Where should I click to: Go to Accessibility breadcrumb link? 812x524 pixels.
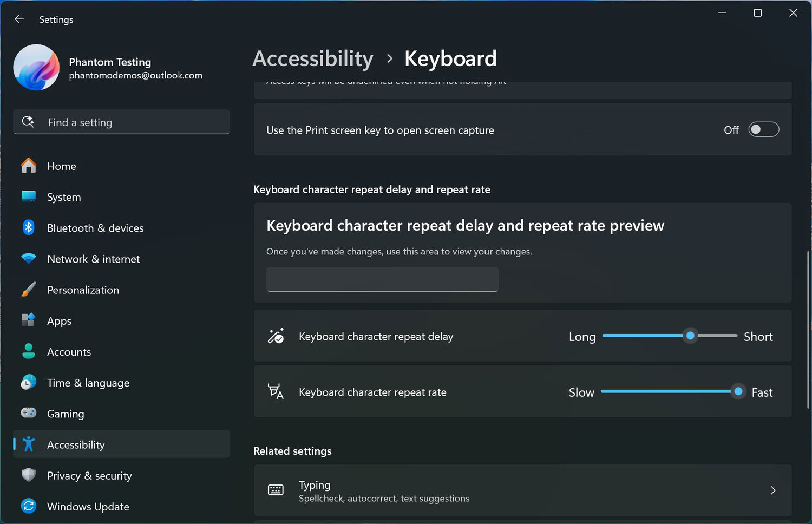(313, 58)
